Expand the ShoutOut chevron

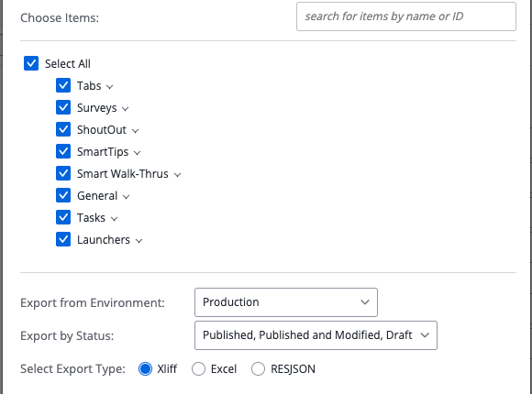click(135, 131)
